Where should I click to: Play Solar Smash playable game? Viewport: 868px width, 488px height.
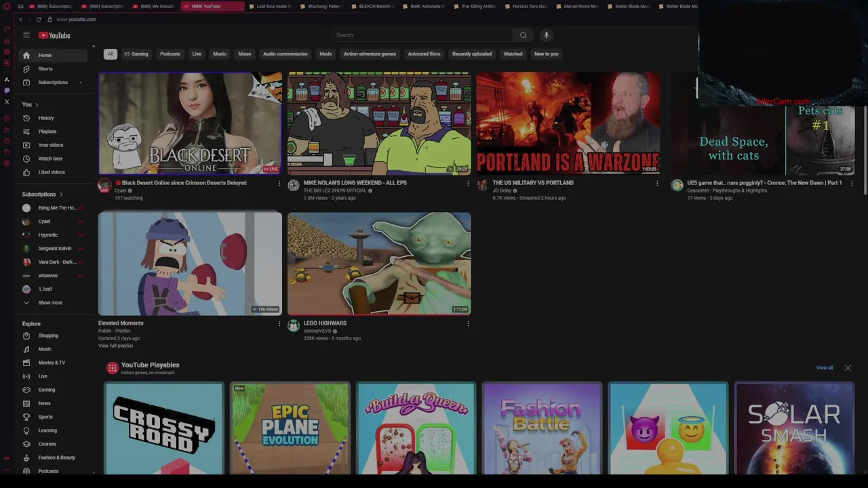[x=794, y=428]
